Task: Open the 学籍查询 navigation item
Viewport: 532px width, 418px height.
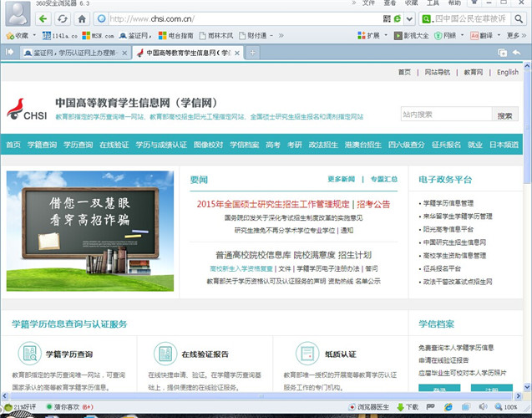Action: pos(42,145)
